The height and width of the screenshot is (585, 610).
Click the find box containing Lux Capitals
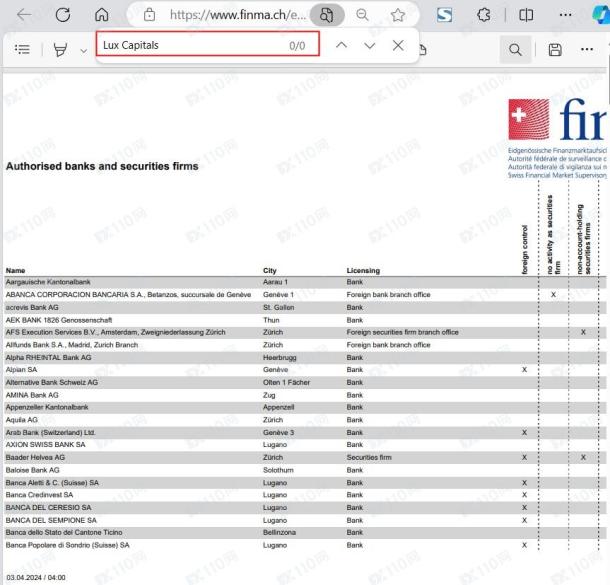208,44
